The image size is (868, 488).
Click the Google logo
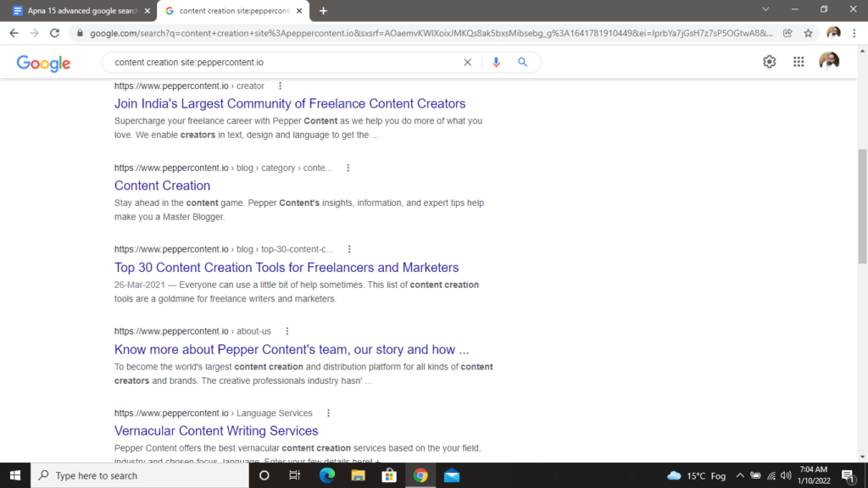click(x=43, y=63)
